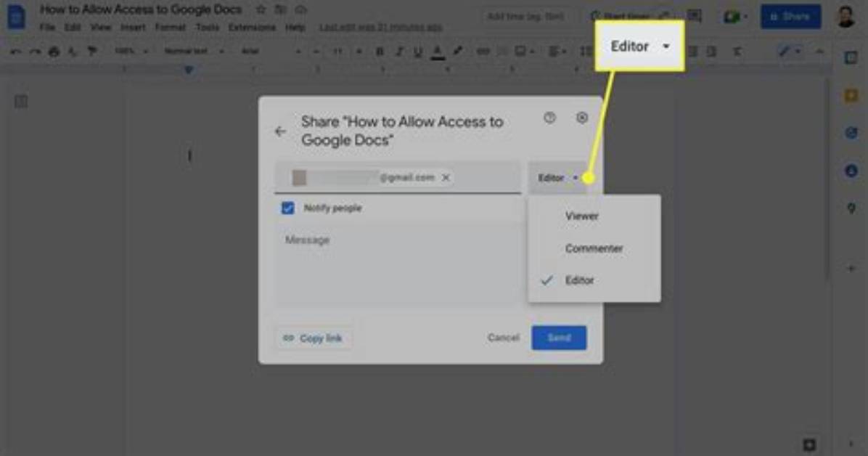Open the Keep notes side panel icon
The height and width of the screenshot is (456, 868).
click(x=851, y=95)
